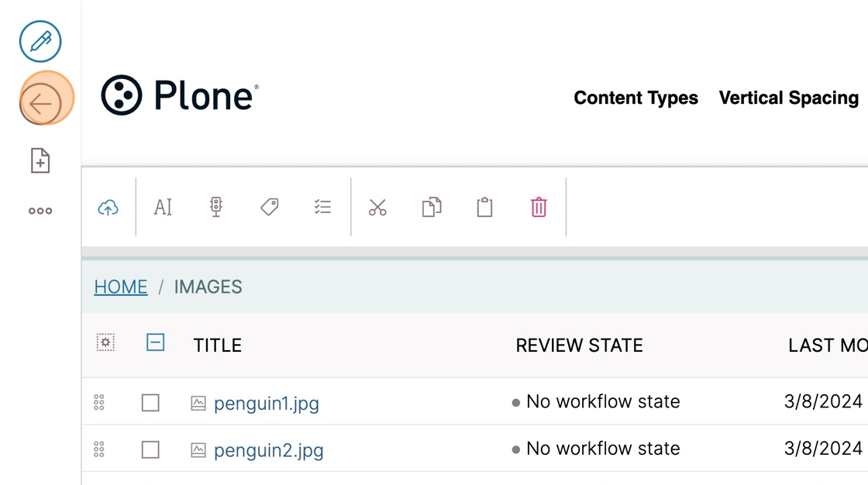Click the Upload cloud icon
The image size is (868, 485).
tap(108, 208)
